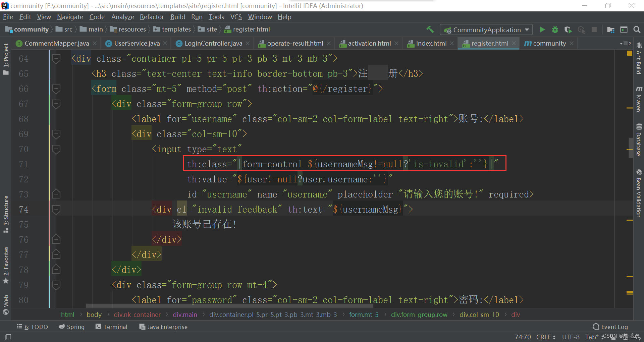Start debugging with the bug icon
Viewport: 644px width, 342px height.
pyautogui.click(x=555, y=30)
